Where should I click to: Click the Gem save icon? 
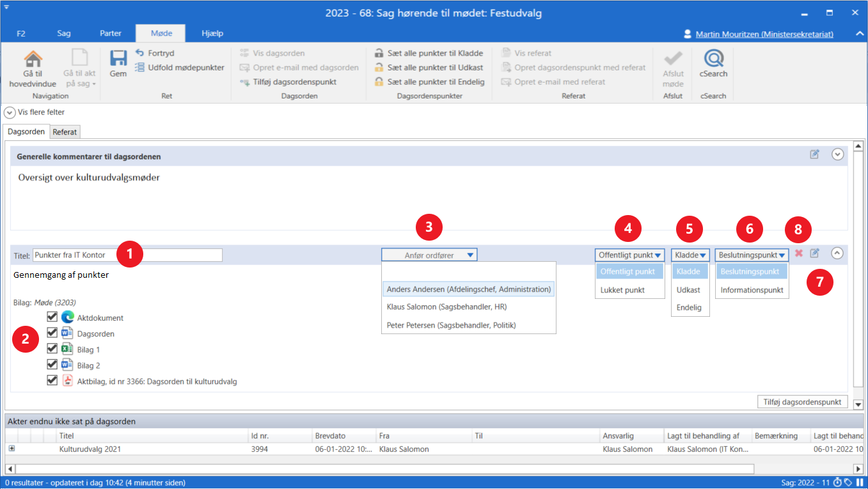coord(118,60)
